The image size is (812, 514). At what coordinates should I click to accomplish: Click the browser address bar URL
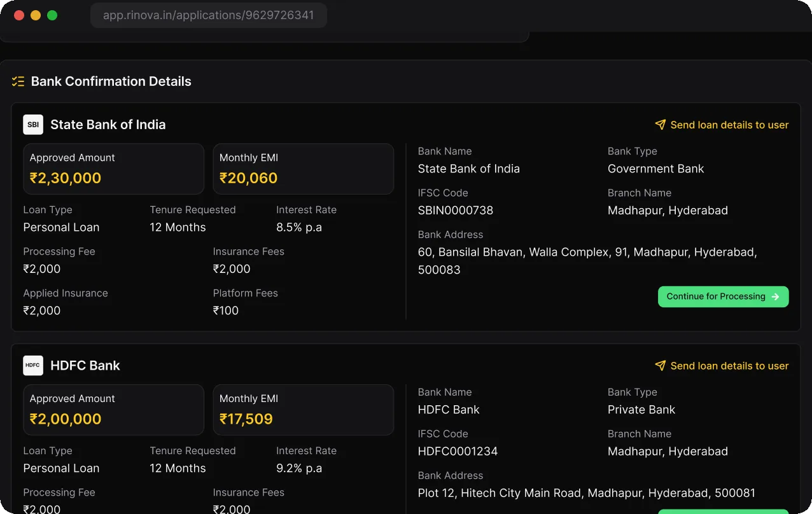point(209,15)
